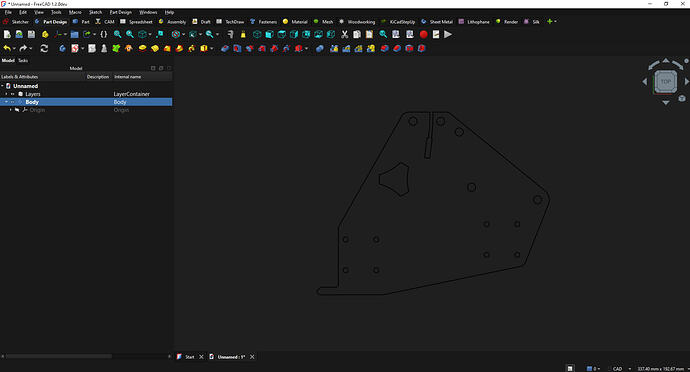
Task: Rotate view using navigation cube left arrow
Action: (x=645, y=81)
